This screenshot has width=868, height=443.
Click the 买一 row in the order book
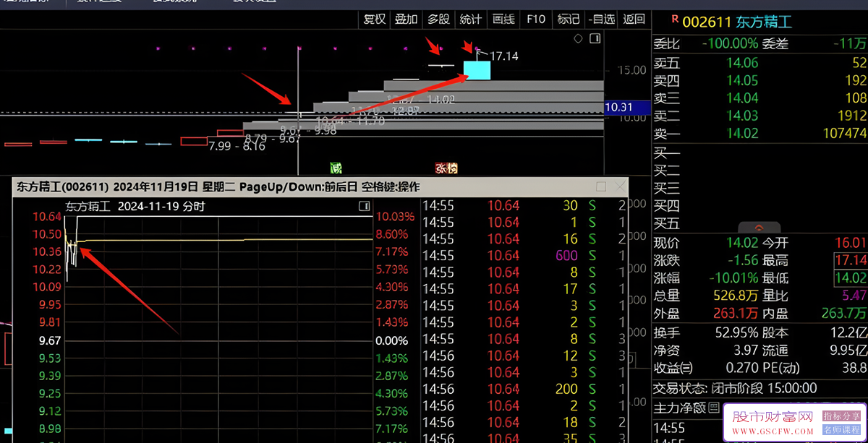[759, 153]
